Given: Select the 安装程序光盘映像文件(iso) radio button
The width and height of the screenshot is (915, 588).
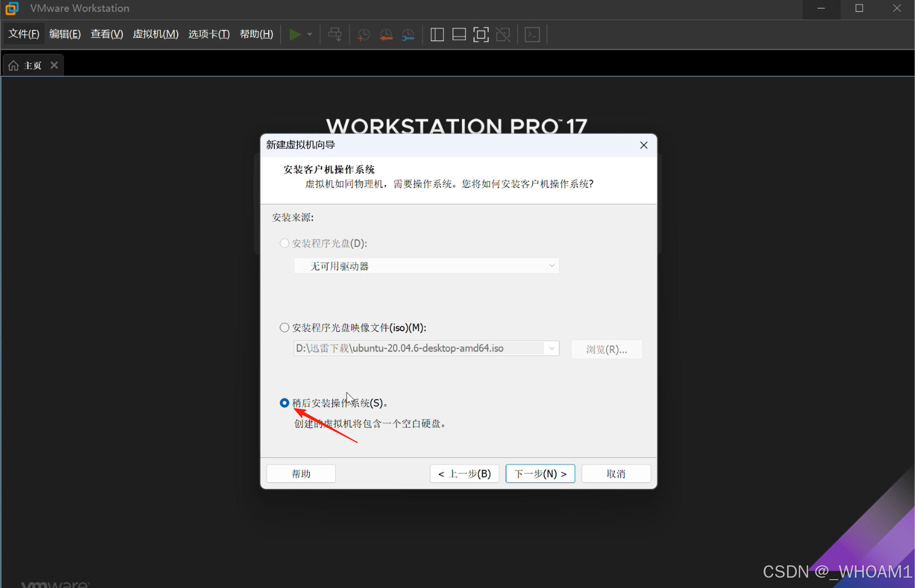Looking at the screenshot, I should click(284, 327).
